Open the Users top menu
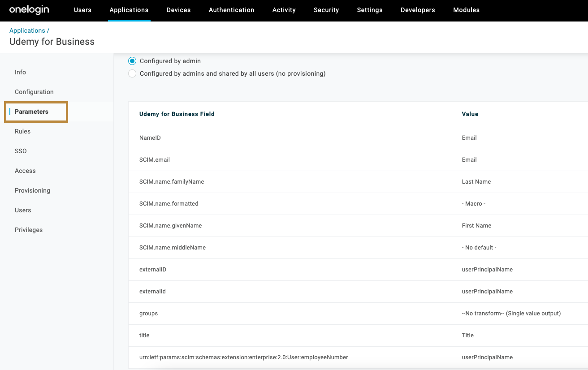Image resolution: width=588 pixels, height=370 pixels. click(82, 10)
